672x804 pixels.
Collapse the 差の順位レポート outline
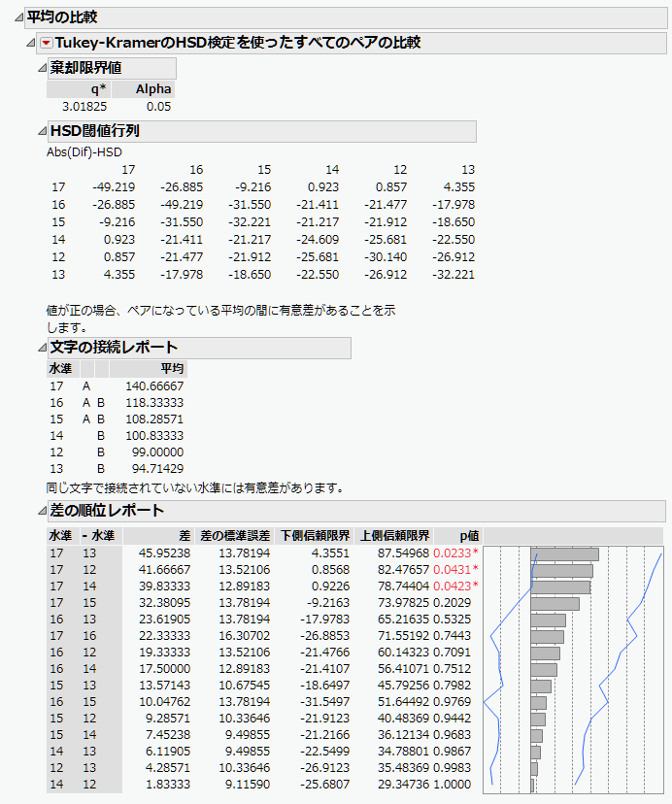tap(43, 511)
